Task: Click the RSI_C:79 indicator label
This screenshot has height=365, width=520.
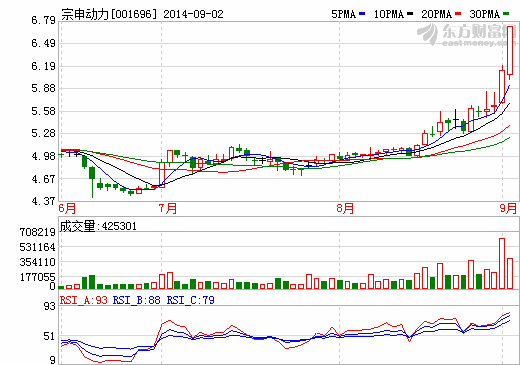Action: click(190, 300)
